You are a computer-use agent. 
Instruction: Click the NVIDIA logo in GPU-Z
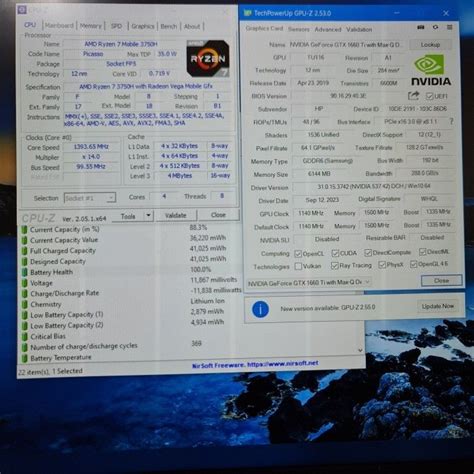431,70
